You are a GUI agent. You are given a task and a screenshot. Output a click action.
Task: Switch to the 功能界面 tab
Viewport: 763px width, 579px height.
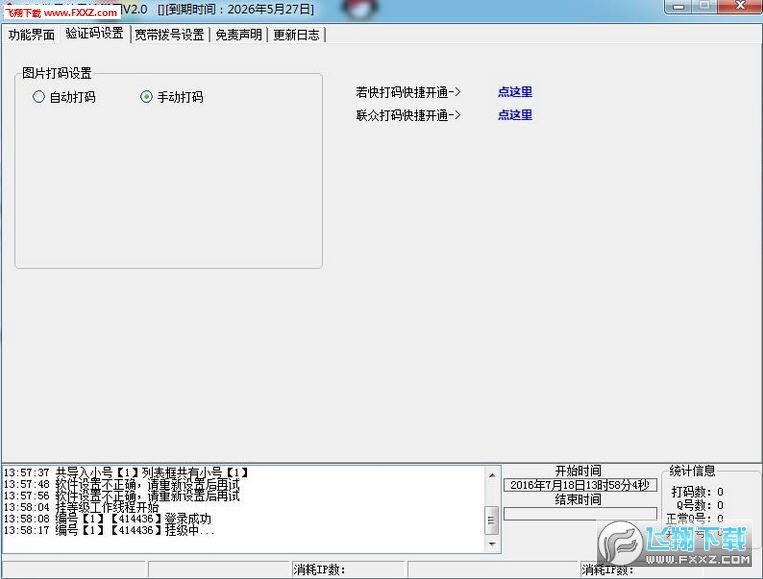(x=32, y=35)
